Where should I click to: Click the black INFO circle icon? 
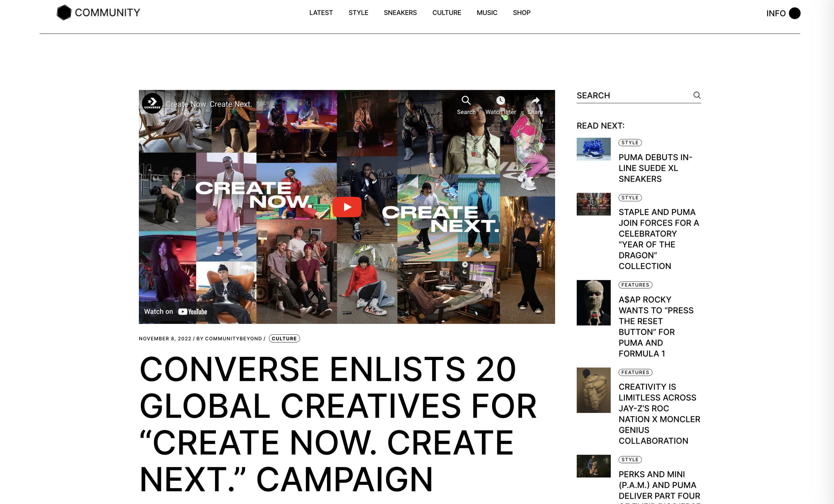(794, 13)
